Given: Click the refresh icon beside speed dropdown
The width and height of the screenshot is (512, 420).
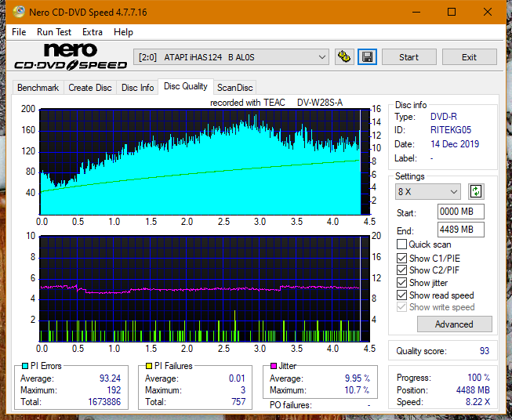Looking at the screenshot, I should click(x=476, y=191).
